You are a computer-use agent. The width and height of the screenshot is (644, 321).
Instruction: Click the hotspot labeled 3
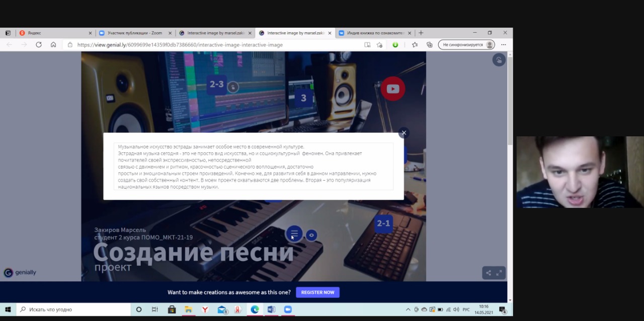(303, 98)
